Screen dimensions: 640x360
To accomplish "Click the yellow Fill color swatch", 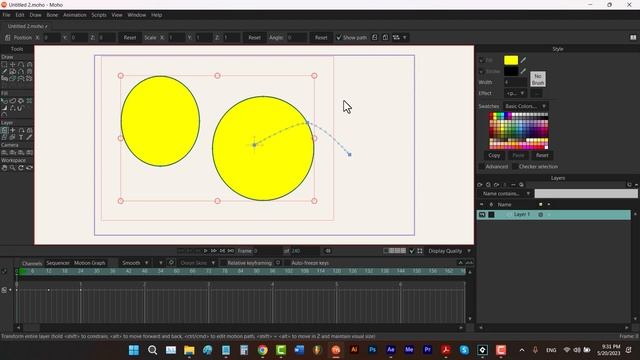I will 511,60.
